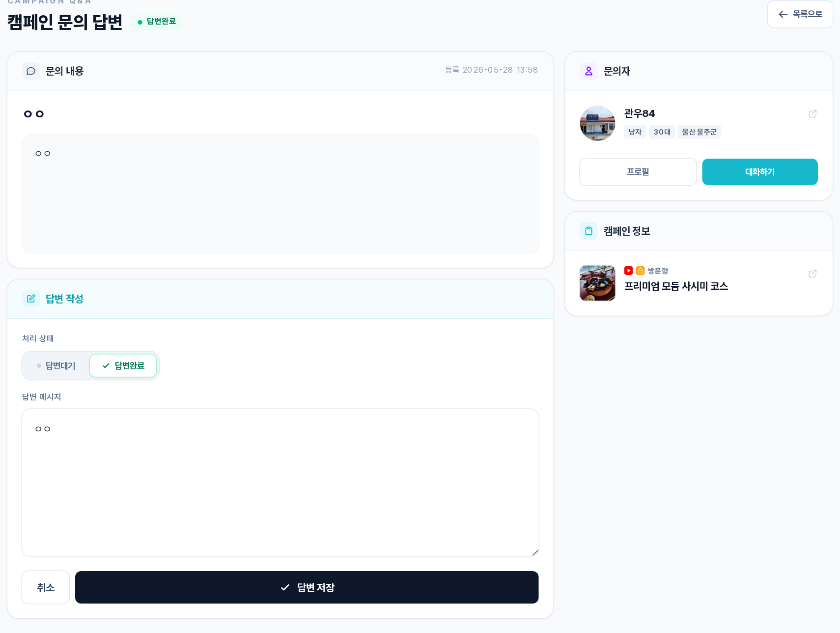The height and width of the screenshot is (633, 840).
Task: Click the edit pencil icon beside 답변 작성
Action: click(31, 299)
